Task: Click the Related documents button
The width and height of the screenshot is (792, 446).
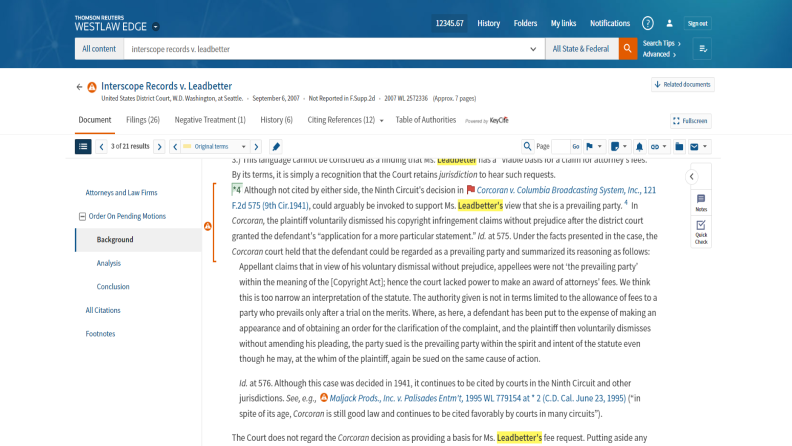Action: coord(683,84)
